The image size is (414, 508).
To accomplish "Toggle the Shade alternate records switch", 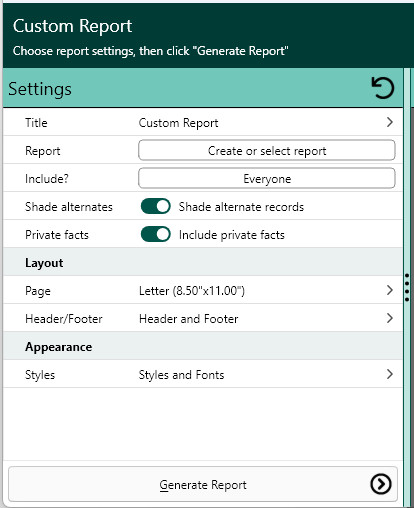I will 156,206.
